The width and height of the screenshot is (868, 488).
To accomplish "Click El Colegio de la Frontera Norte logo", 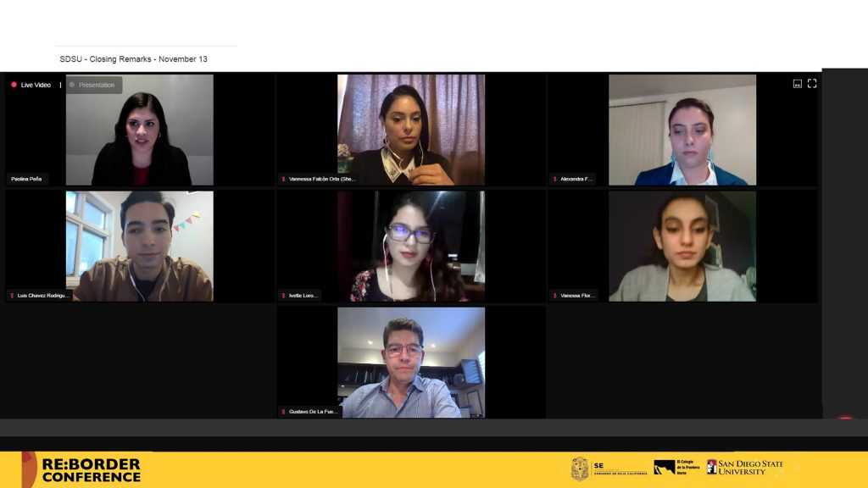I will coord(676,468).
